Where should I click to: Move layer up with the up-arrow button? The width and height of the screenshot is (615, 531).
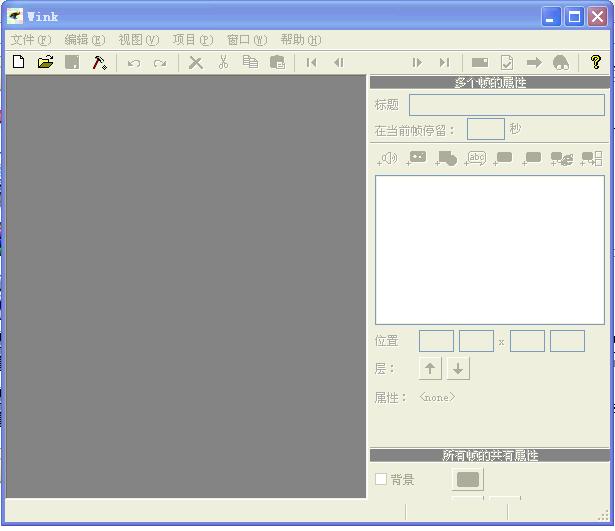430,368
